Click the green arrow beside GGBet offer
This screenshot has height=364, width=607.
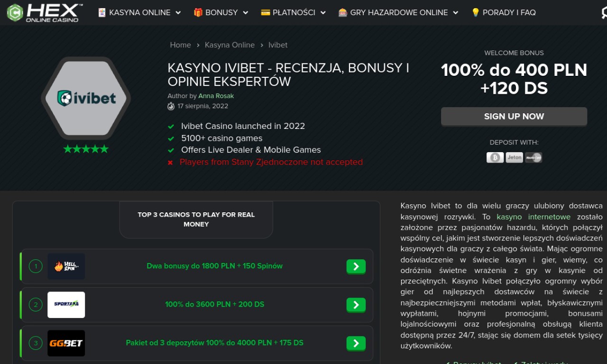tap(356, 343)
